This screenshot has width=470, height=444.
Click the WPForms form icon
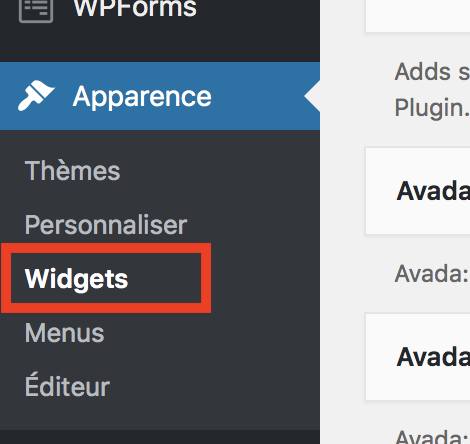point(36,11)
